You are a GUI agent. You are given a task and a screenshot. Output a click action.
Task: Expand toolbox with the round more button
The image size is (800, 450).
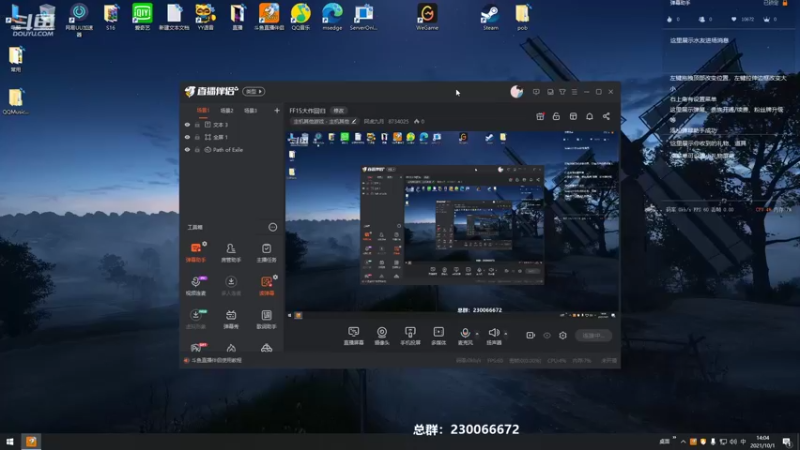pos(273,227)
